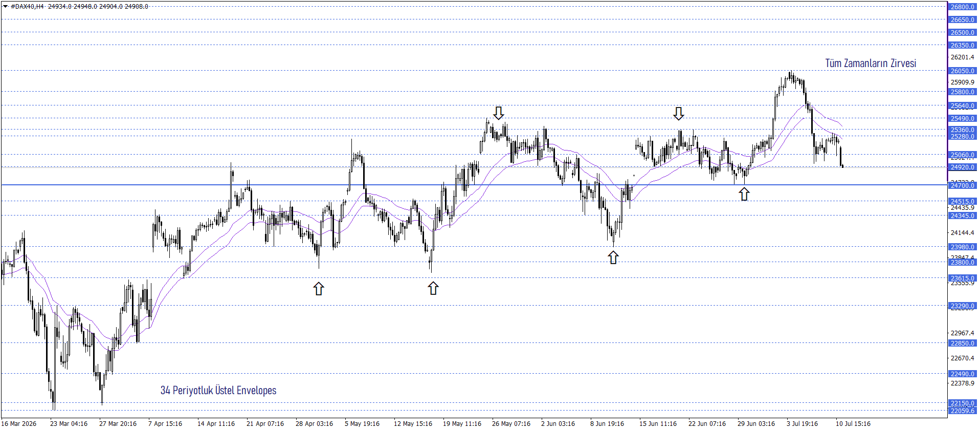Image resolution: width=980 pixels, height=430 pixels.
Task: Click the 24435.9 price scale value
Action: click(963, 208)
